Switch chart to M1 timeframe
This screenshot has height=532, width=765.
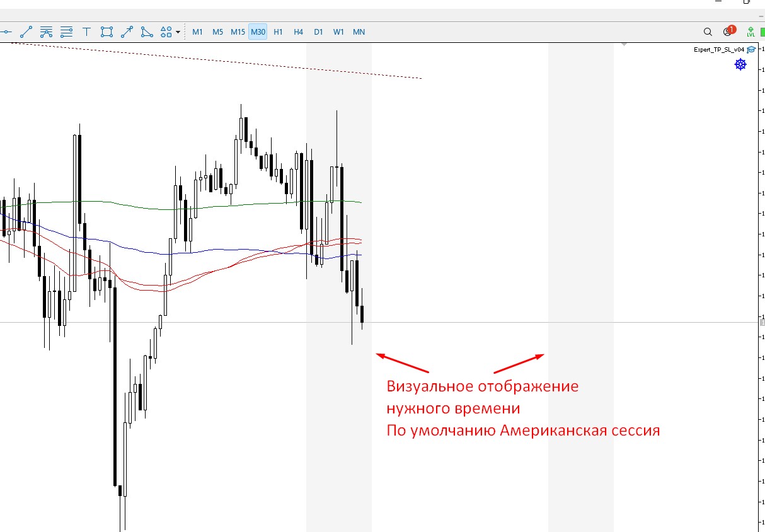point(198,32)
